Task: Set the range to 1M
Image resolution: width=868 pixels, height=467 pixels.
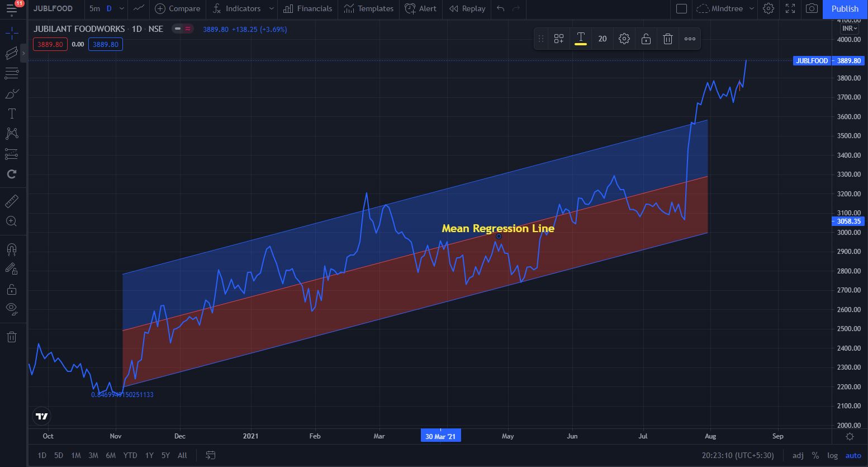Action: pyautogui.click(x=76, y=455)
